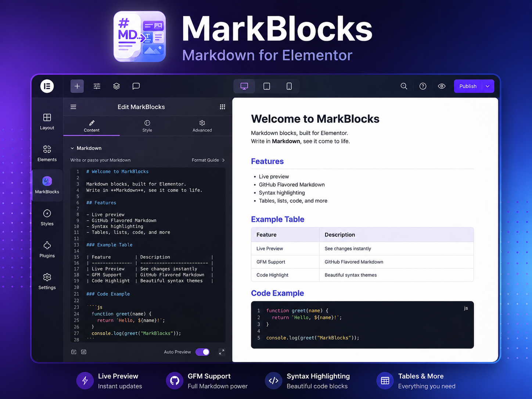This screenshot has height=399, width=532.
Task: Click the '### Example Table' editor line
Action: pyautogui.click(x=109, y=245)
